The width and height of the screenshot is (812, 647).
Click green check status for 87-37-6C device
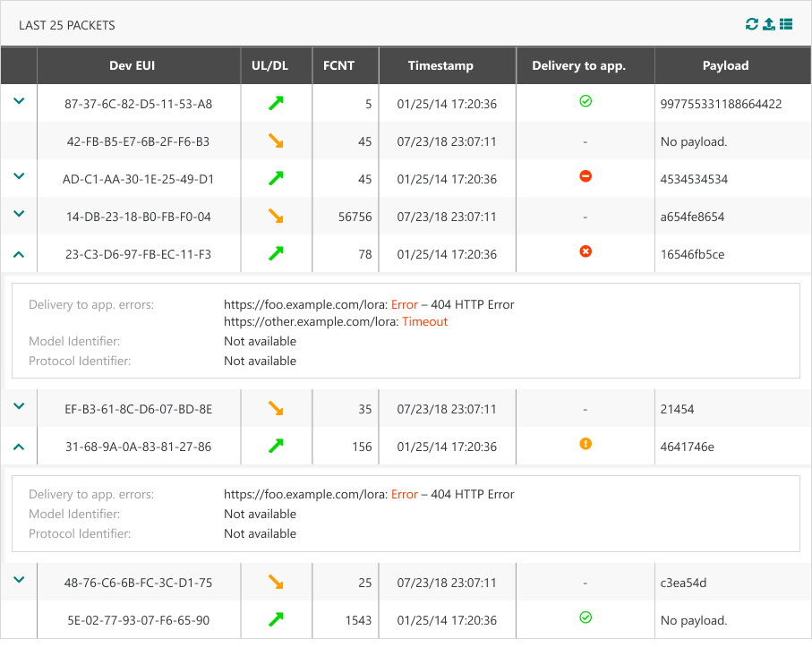[585, 102]
